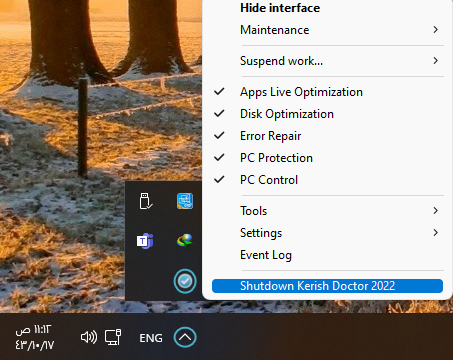
Task: Click the network connection icon
Action: pos(113,337)
